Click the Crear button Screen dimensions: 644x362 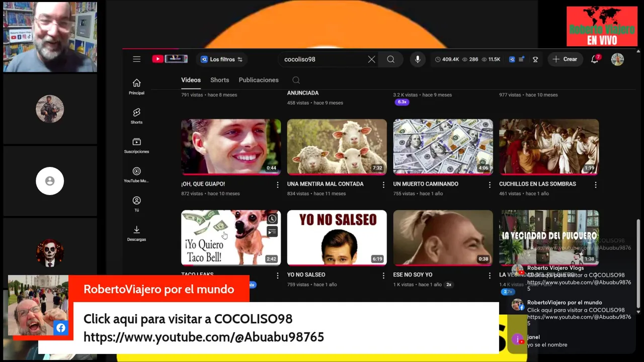click(x=565, y=59)
